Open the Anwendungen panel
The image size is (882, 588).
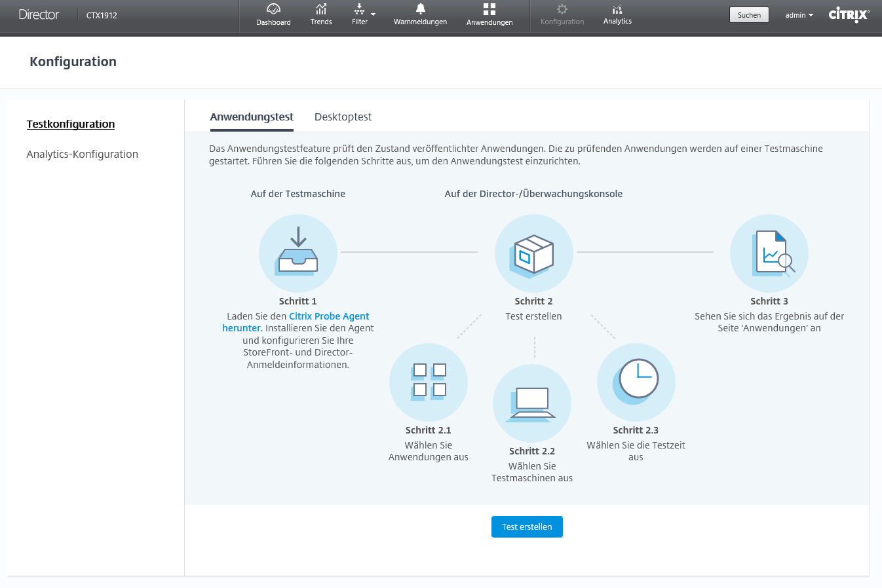pyautogui.click(x=489, y=14)
